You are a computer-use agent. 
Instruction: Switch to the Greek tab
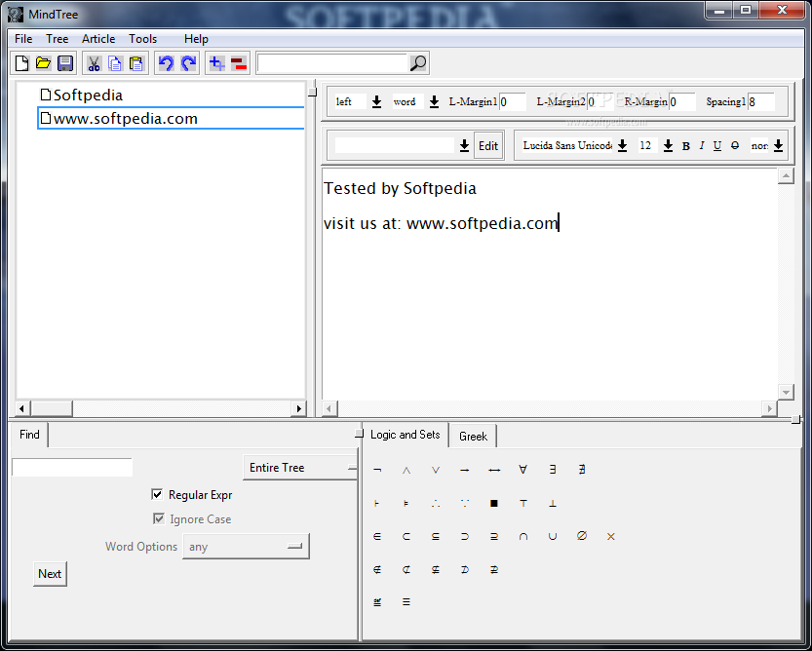[x=473, y=436]
